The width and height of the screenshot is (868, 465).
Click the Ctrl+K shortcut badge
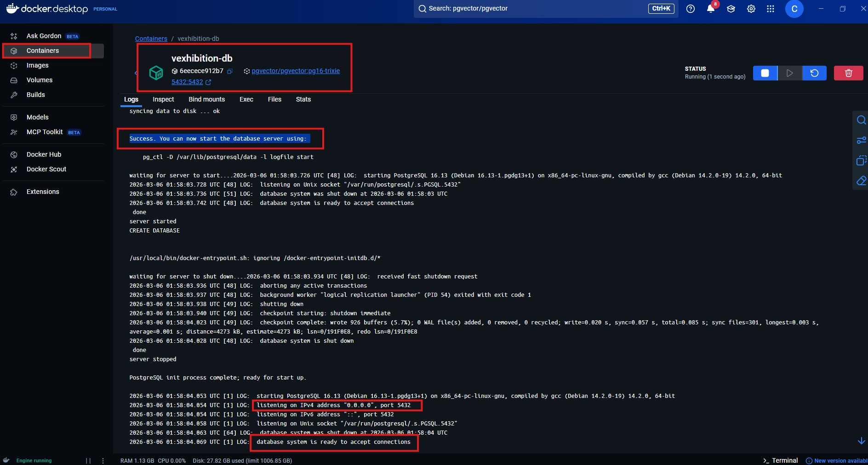coord(661,8)
